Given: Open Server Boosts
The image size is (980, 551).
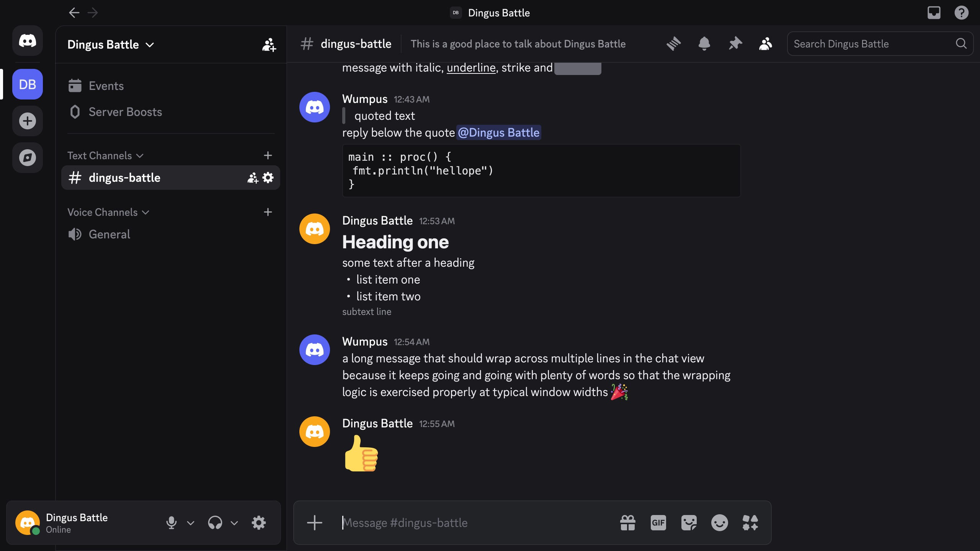Looking at the screenshot, I should (171, 112).
